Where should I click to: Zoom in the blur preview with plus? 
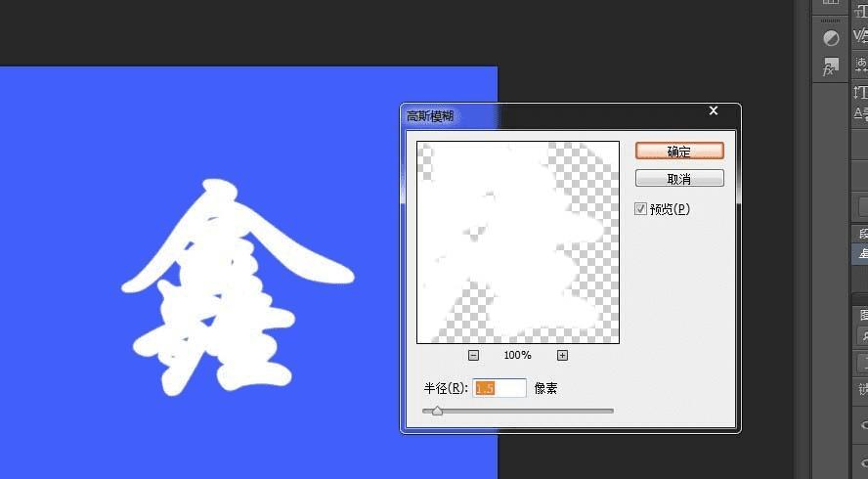tap(562, 356)
